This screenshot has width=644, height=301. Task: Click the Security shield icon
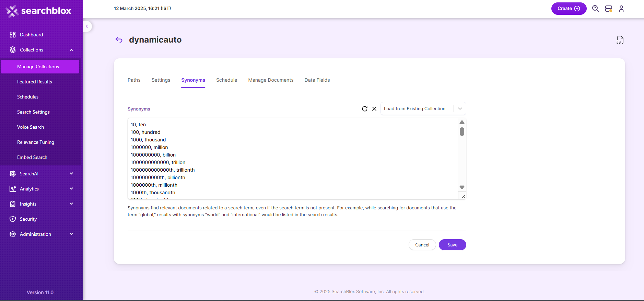tap(13, 219)
